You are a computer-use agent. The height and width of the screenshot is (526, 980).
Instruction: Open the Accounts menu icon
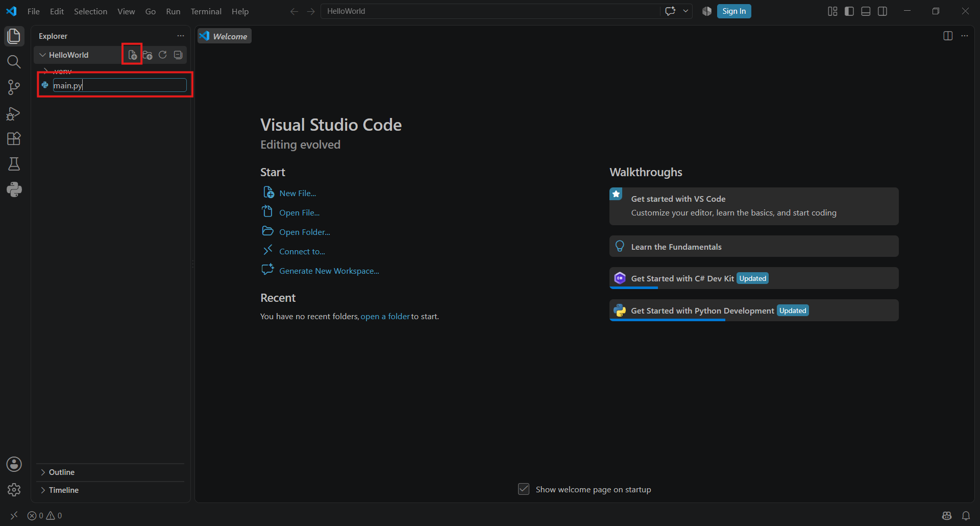14,464
